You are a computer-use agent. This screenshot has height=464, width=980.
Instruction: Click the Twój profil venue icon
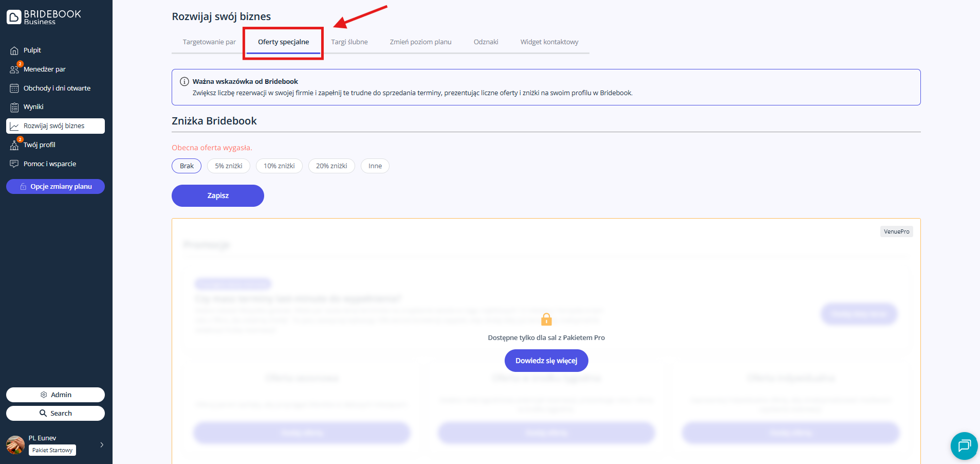tap(14, 145)
